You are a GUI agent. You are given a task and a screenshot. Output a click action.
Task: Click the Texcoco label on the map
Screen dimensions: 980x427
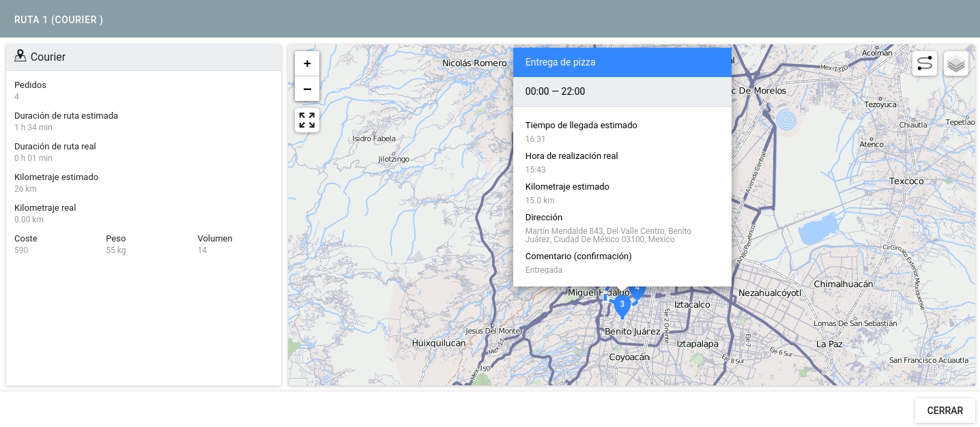click(906, 181)
